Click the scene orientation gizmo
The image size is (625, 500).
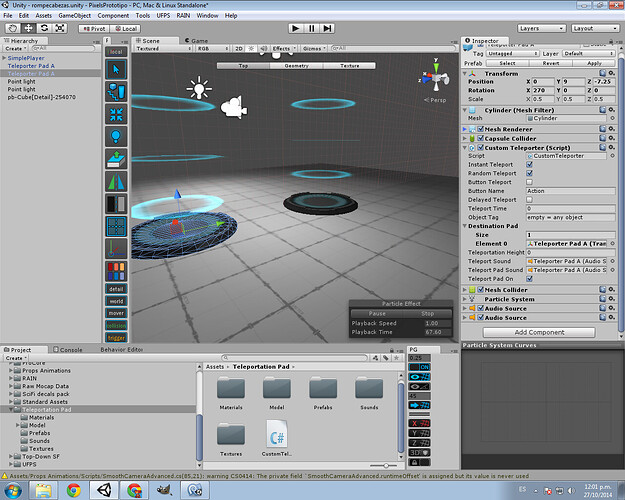coord(435,76)
